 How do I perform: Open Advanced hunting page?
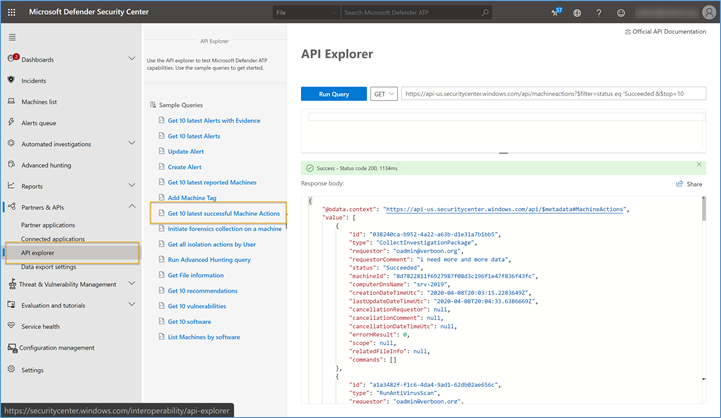tap(46, 165)
